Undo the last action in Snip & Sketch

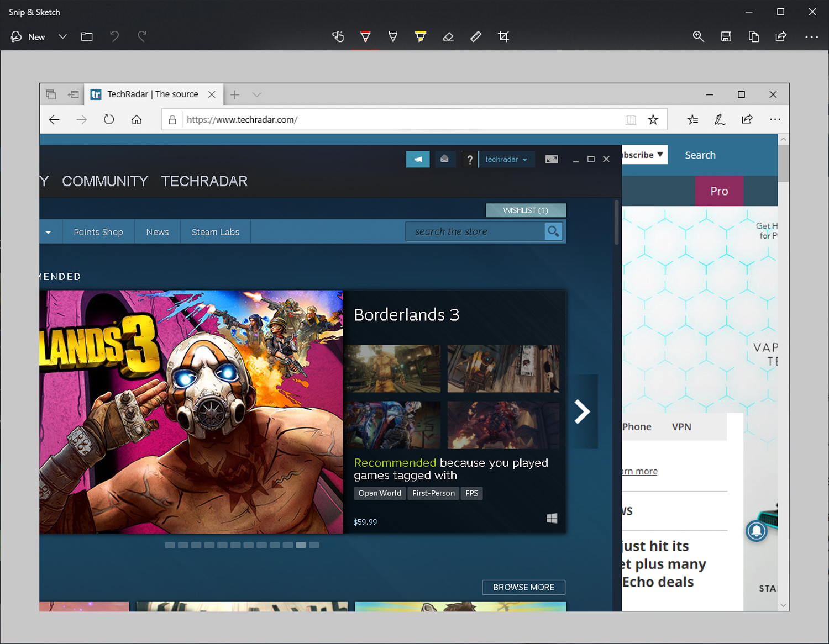114,37
